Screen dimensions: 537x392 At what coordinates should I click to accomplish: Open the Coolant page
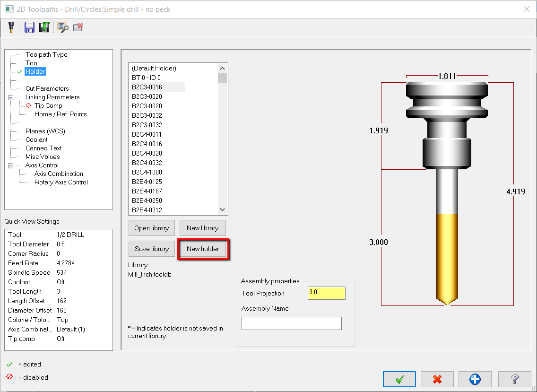(x=36, y=140)
